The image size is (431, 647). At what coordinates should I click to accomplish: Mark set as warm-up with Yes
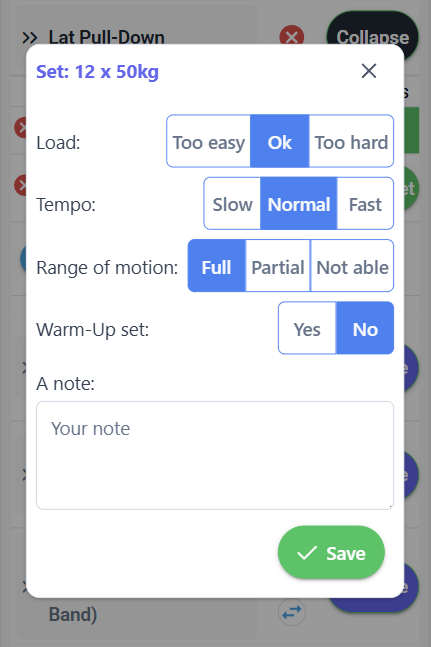(x=307, y=328)
